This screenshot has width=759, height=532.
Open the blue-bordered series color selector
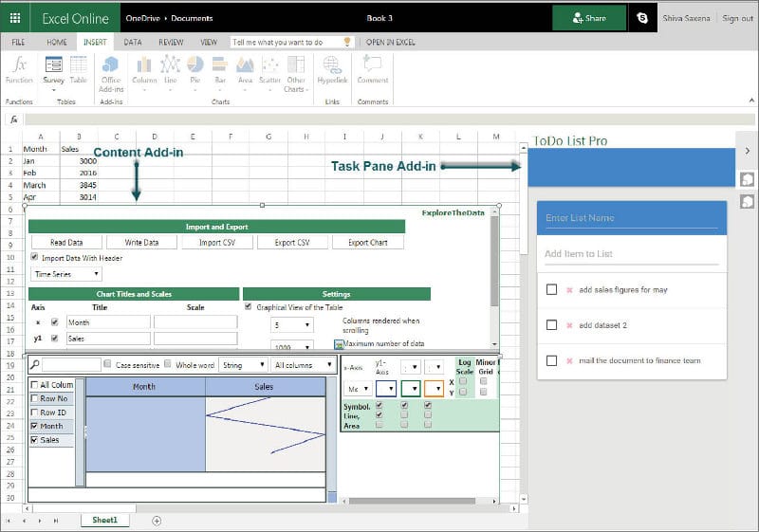click(x=386, y=389)
